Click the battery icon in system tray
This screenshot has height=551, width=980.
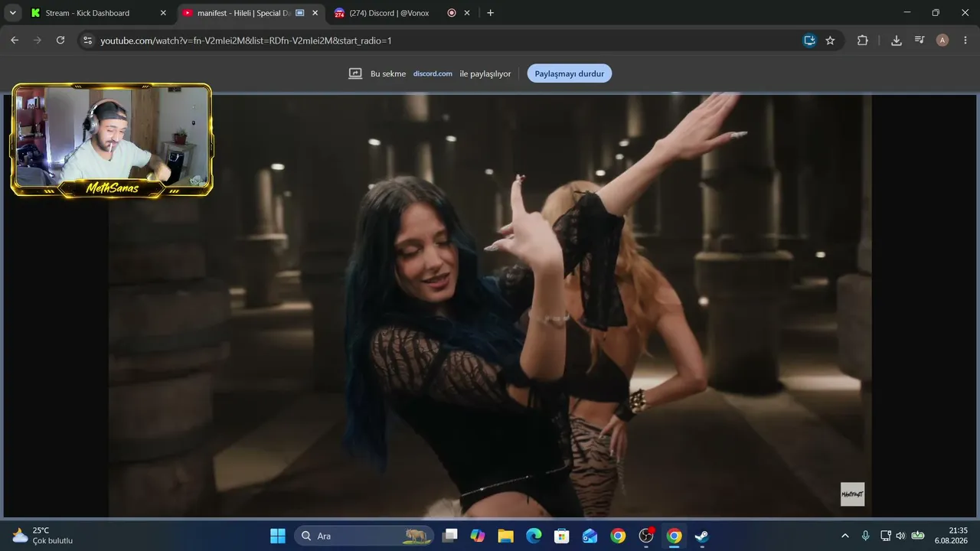tap(917, 536)
